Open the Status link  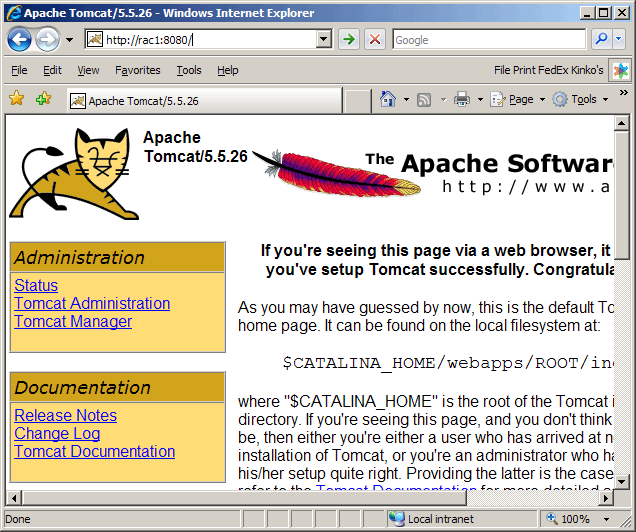click(36, 285)
